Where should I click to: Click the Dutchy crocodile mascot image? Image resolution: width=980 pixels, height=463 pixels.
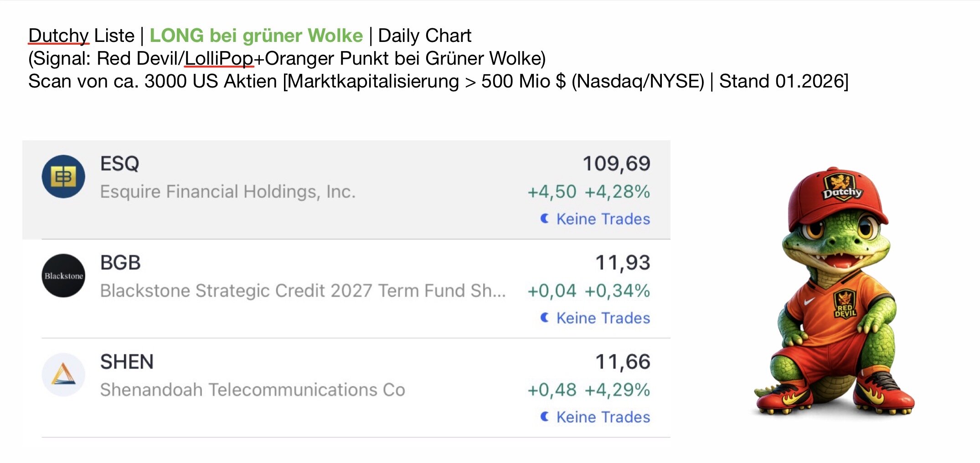click(x=835, y=296)
